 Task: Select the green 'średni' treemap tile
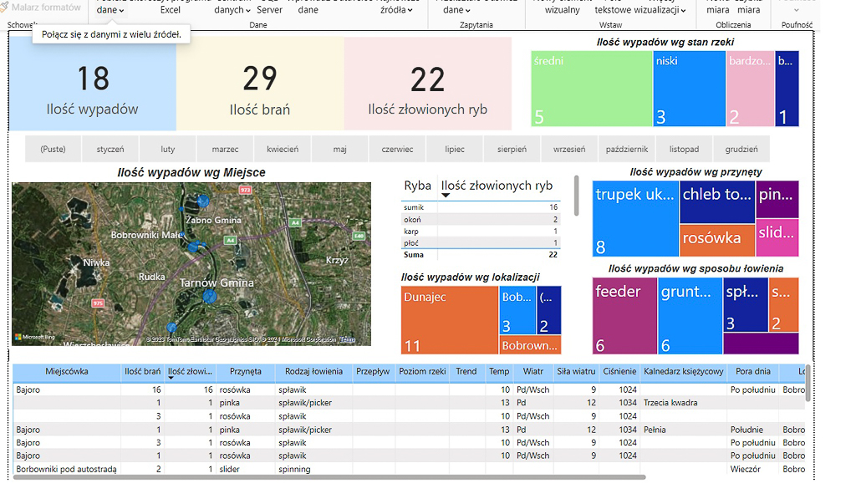(x=592, y=89)
